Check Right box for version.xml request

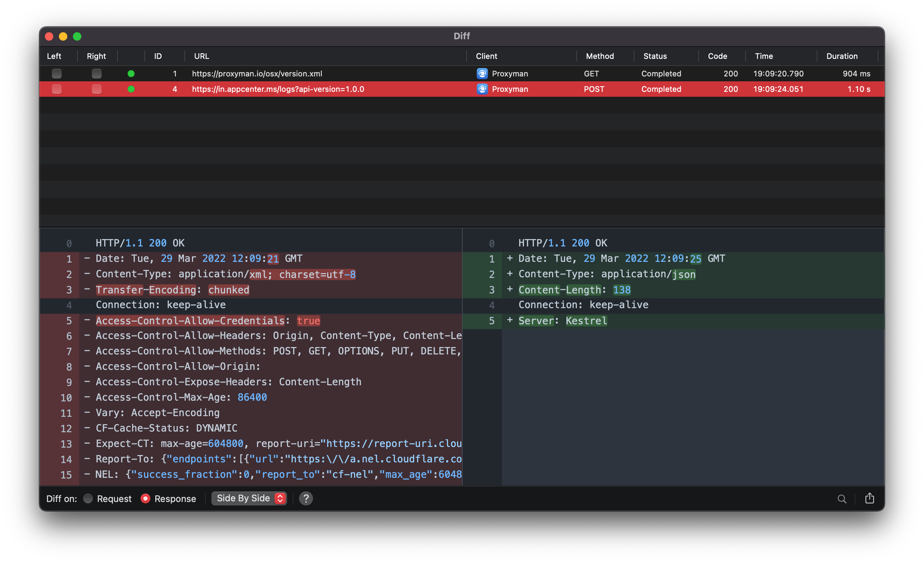96,74
